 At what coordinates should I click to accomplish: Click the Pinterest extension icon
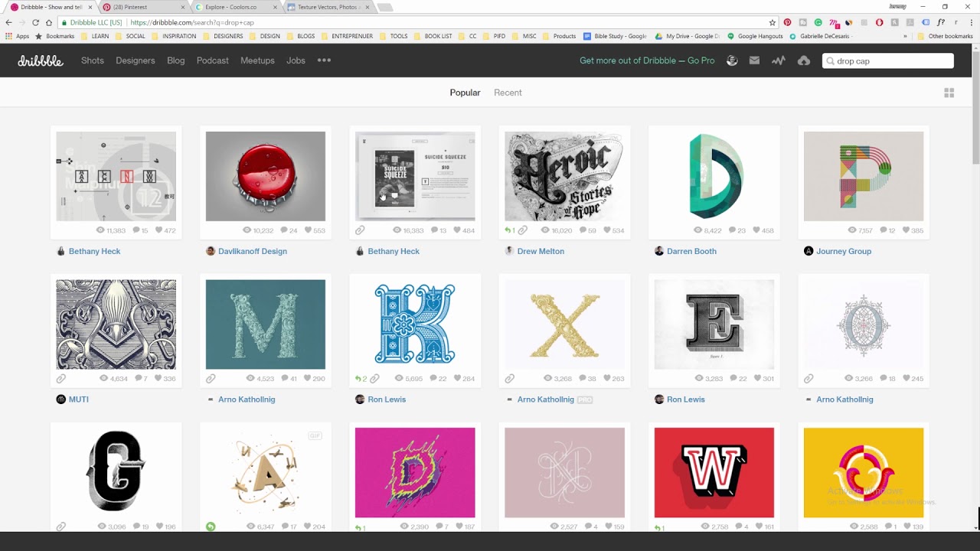787,22
